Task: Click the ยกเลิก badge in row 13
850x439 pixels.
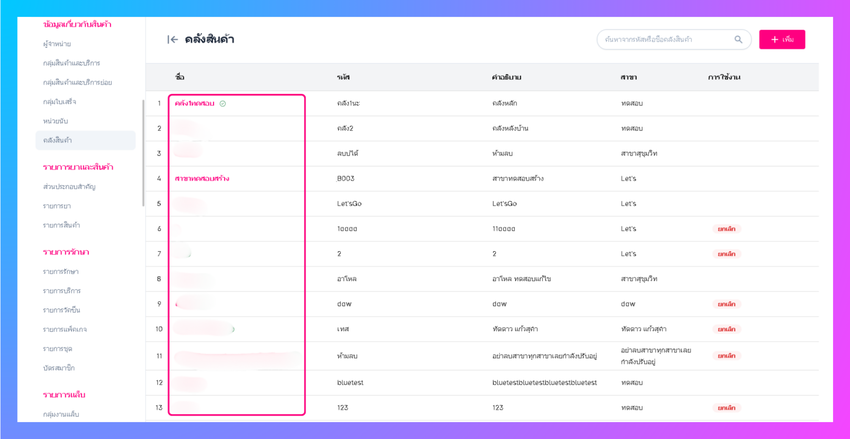Action: click(726, 408)
